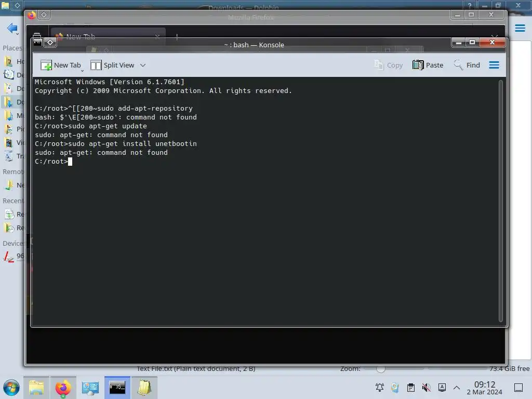Toggle Konsole on-all-desktops pin icon
This screenshot has height=399, width=532.
tap(50, 42)
